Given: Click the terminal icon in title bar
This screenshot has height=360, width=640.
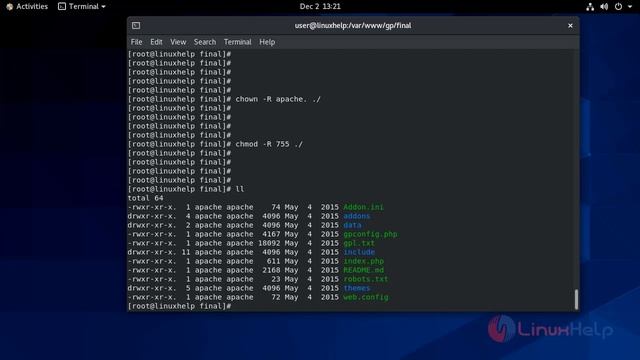Looking at the screenshot, I should tap(136, 26).
